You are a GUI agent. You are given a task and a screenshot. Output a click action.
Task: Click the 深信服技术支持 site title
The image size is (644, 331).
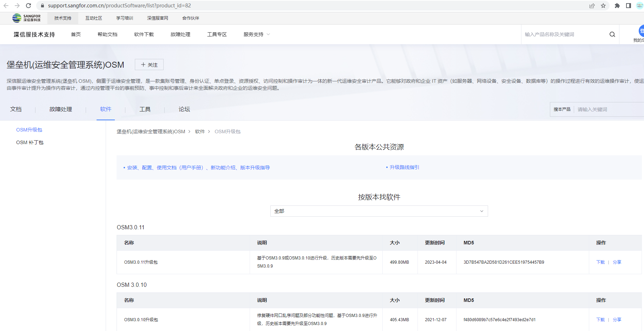34,34
